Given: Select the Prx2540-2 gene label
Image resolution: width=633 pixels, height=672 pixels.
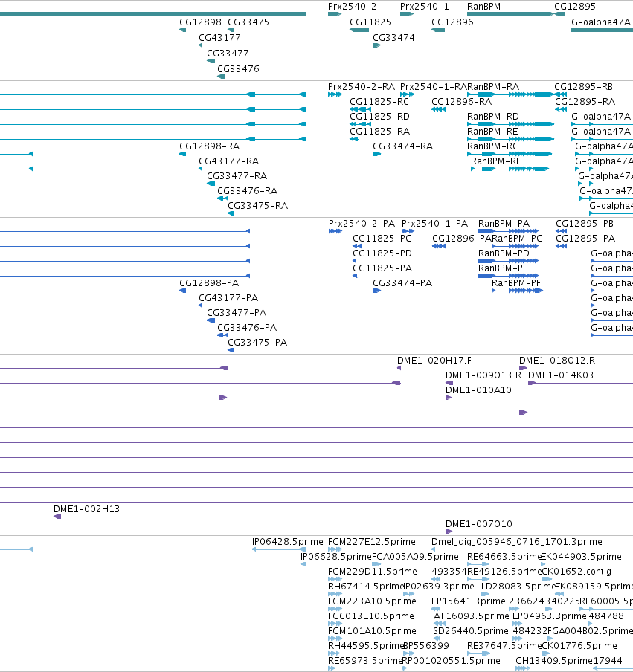Looking at the screenshot, I should 352,7.
